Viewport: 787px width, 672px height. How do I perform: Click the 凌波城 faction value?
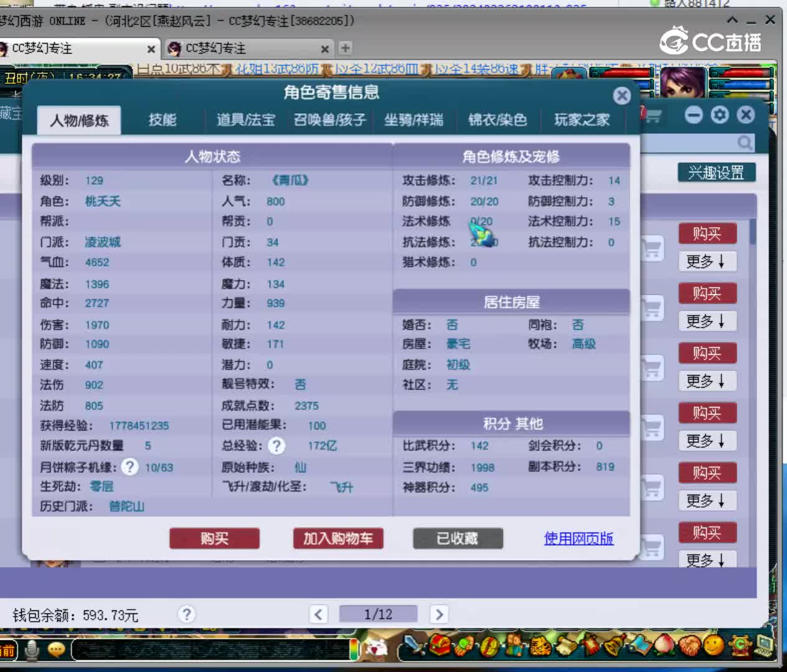[103, 242]
